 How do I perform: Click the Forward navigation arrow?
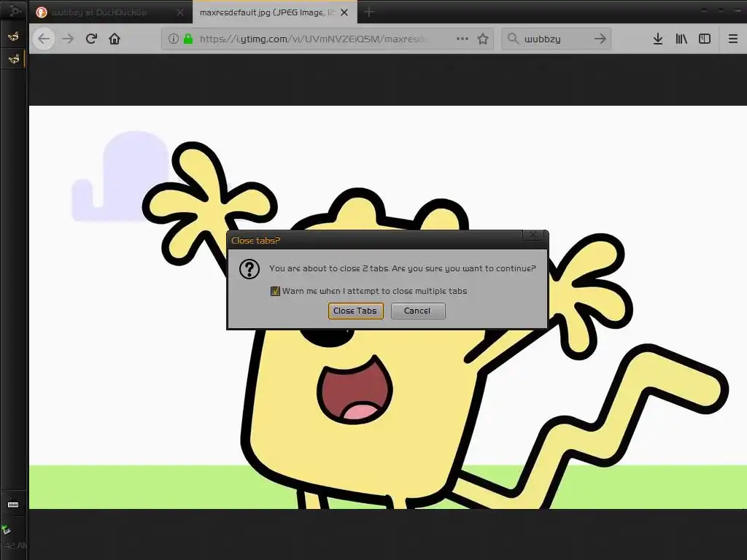click(68, 39)
